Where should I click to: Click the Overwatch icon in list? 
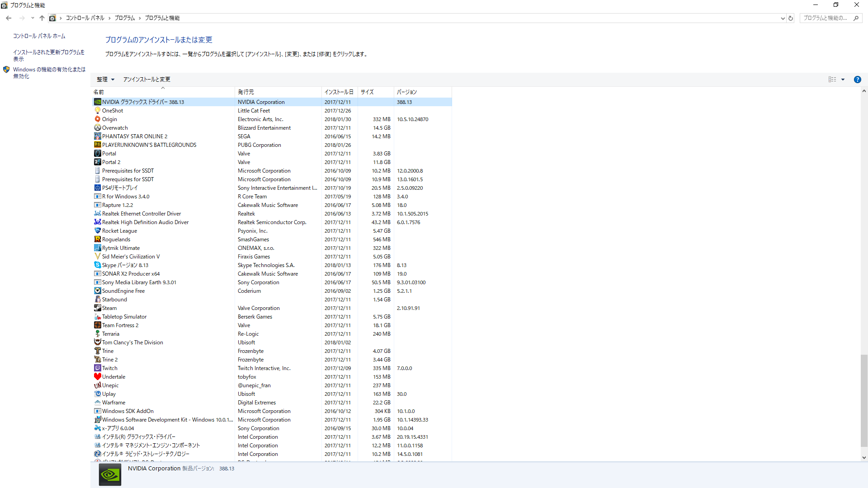(x=97, y=128)
